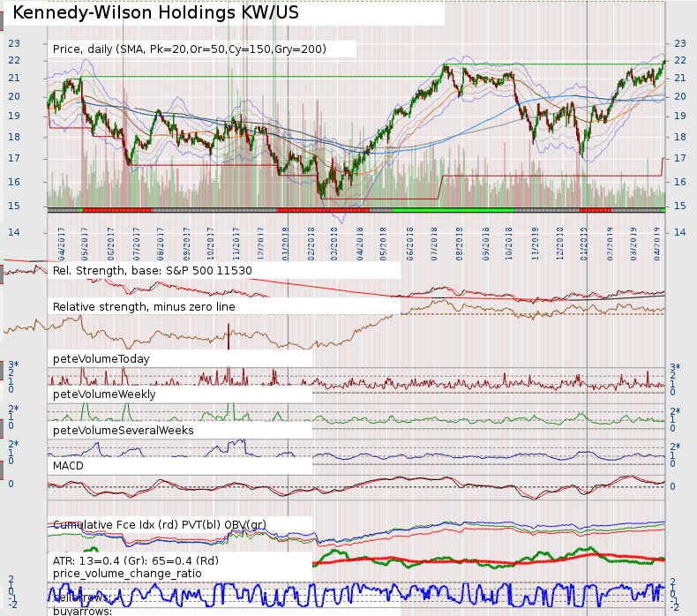Click the 05/2017 date label
The width and height of the screenshot is (697, 616).
pyautogui.click(x=85, y=244)
